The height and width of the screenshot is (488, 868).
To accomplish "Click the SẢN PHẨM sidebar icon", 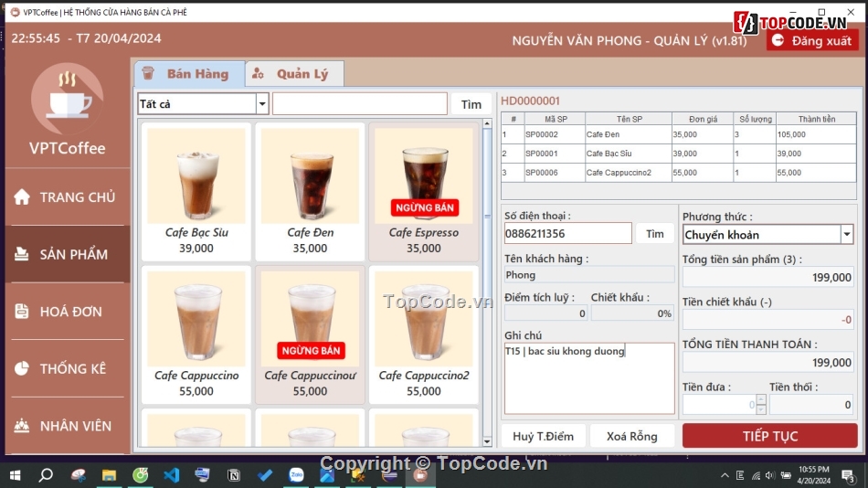I will coord(22,255).
